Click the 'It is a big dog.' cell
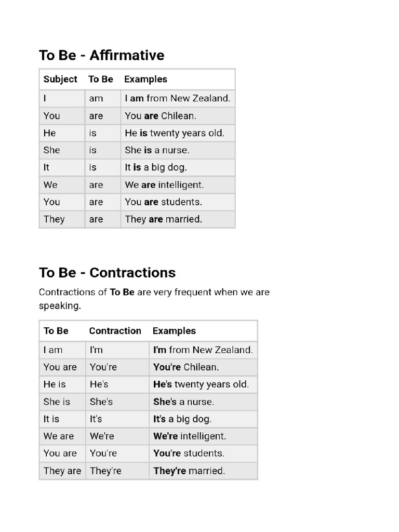The height and width of the screenshot is (532, 399). tap(178, 167)
